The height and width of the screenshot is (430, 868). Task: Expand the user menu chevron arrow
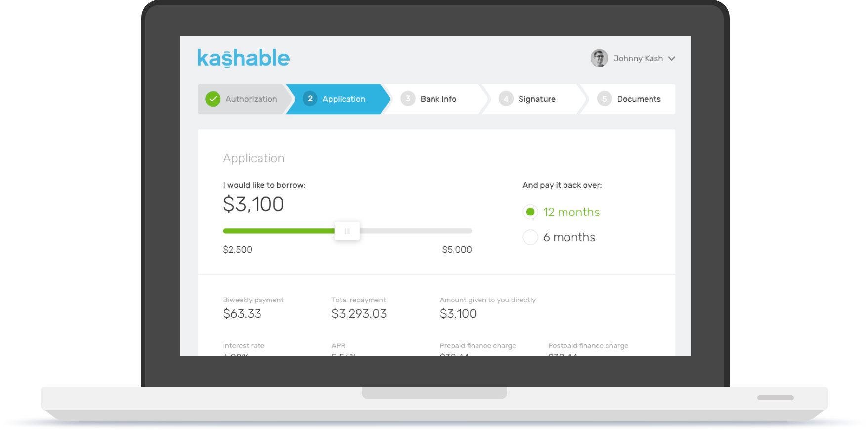coord(672,58)
